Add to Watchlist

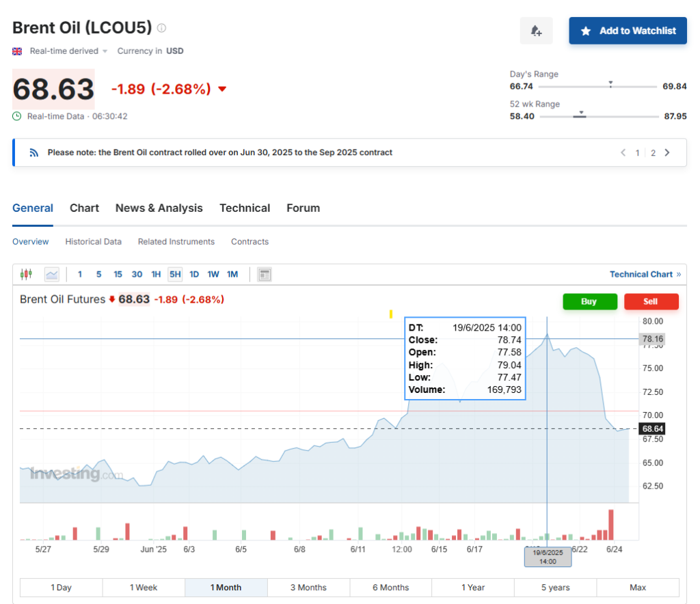click(628, 31)
